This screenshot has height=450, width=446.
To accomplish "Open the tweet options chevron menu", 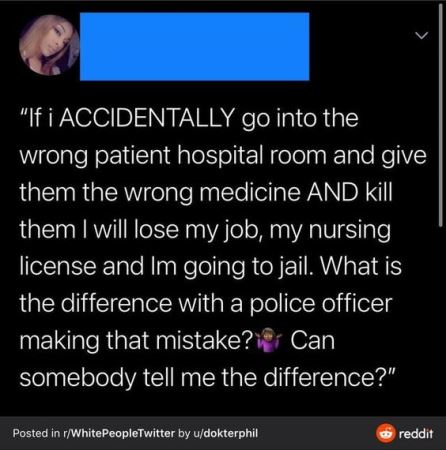I will click(x=422, y=35).
